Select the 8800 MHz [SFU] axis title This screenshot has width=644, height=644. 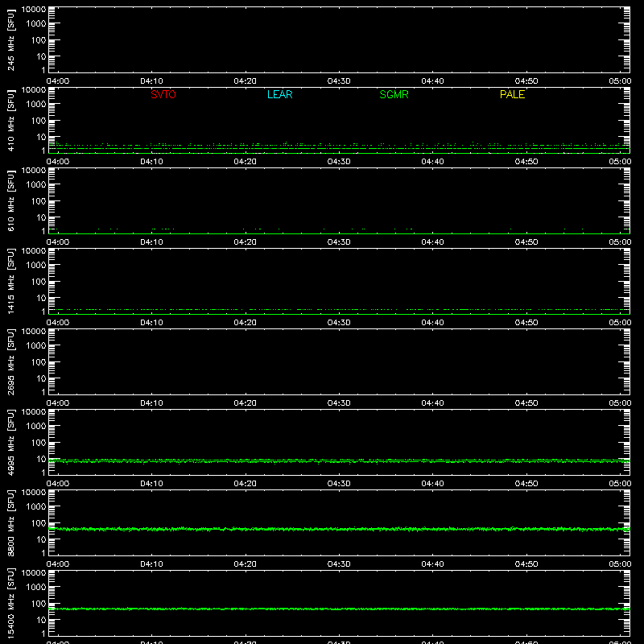(11, 522)
